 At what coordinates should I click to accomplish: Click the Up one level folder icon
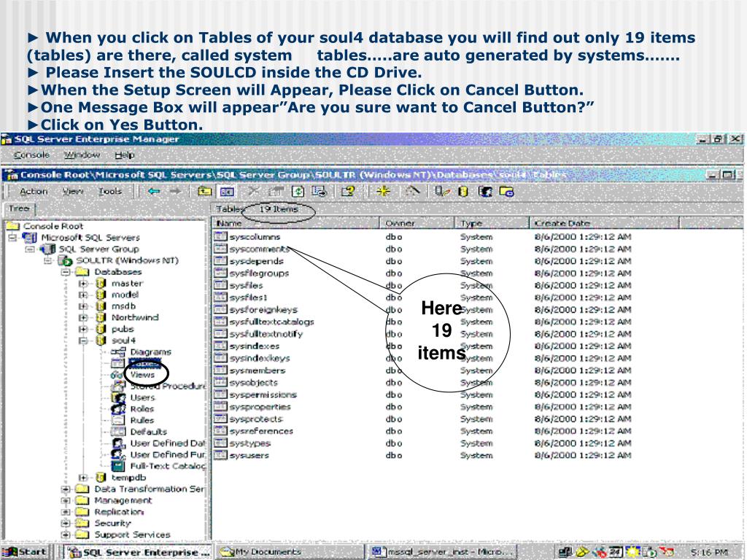205,192
